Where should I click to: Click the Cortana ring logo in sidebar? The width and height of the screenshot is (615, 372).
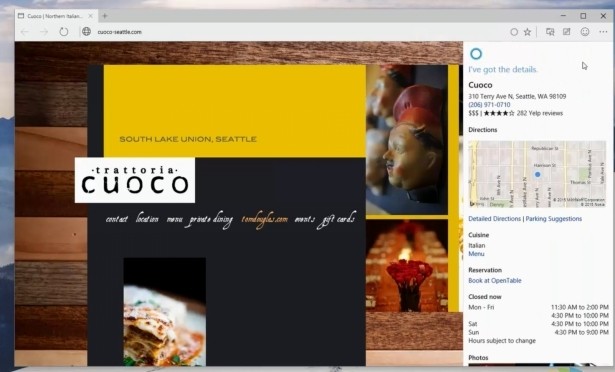[x=476, y=54]
